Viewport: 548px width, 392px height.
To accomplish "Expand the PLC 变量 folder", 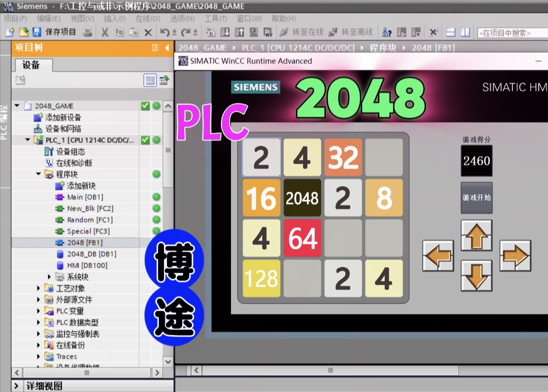I will [x=39, y=311].
